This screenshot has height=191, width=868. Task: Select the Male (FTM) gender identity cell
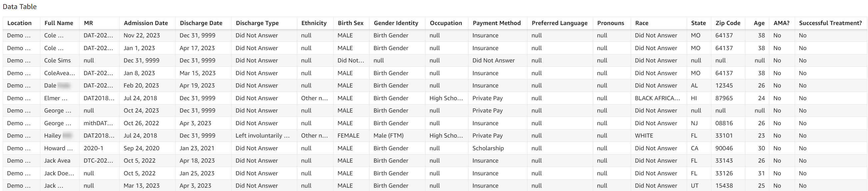point(388,136)
